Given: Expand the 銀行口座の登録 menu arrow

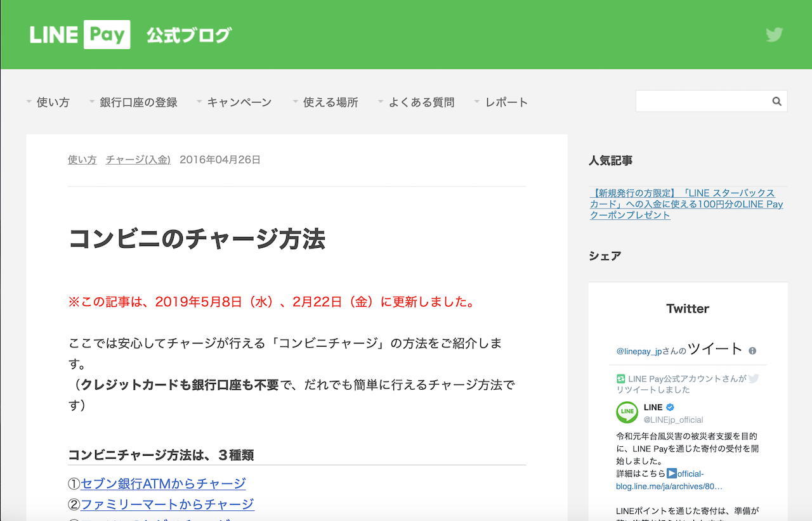Looking at the screenshot, I should (92, 102).
